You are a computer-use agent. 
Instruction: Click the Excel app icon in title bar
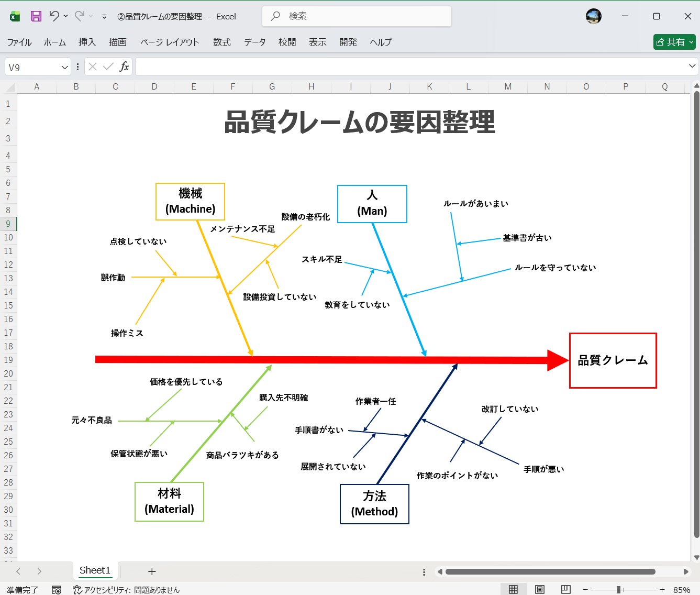point(14,16)
